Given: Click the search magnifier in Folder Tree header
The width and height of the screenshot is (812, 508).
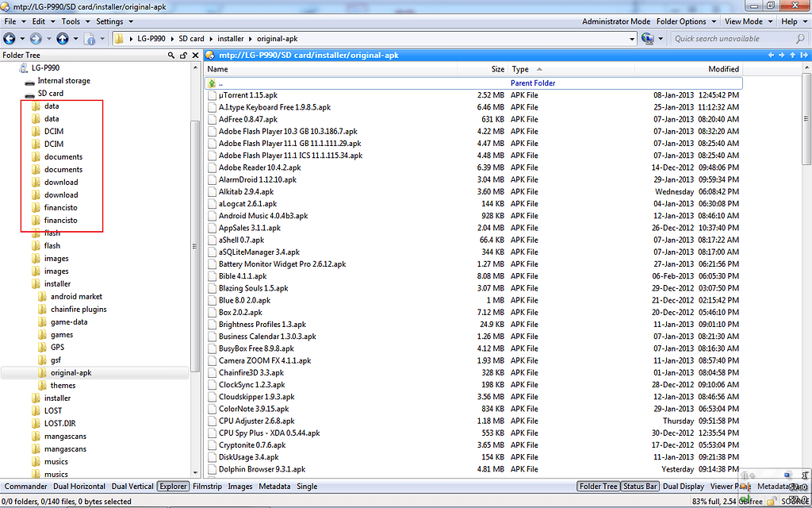Looking at the screenshot, I should 171,55.
